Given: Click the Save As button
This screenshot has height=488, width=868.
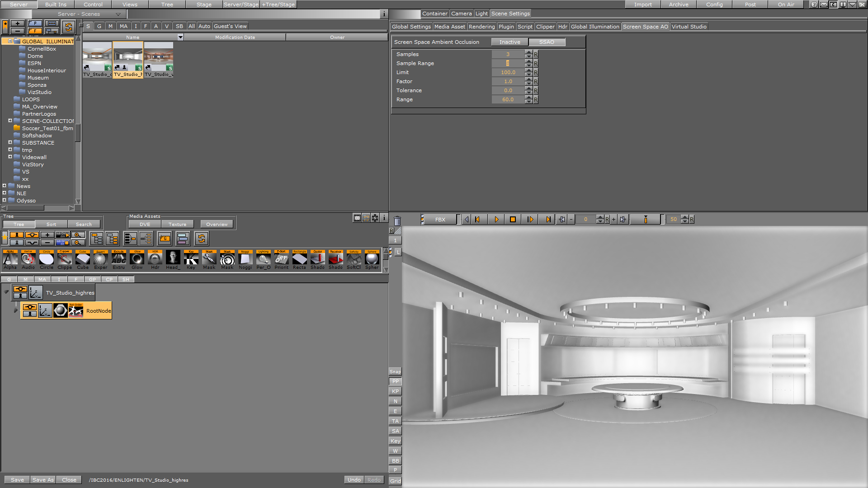Looking at the screenshot, I should (x=43, y=480).
